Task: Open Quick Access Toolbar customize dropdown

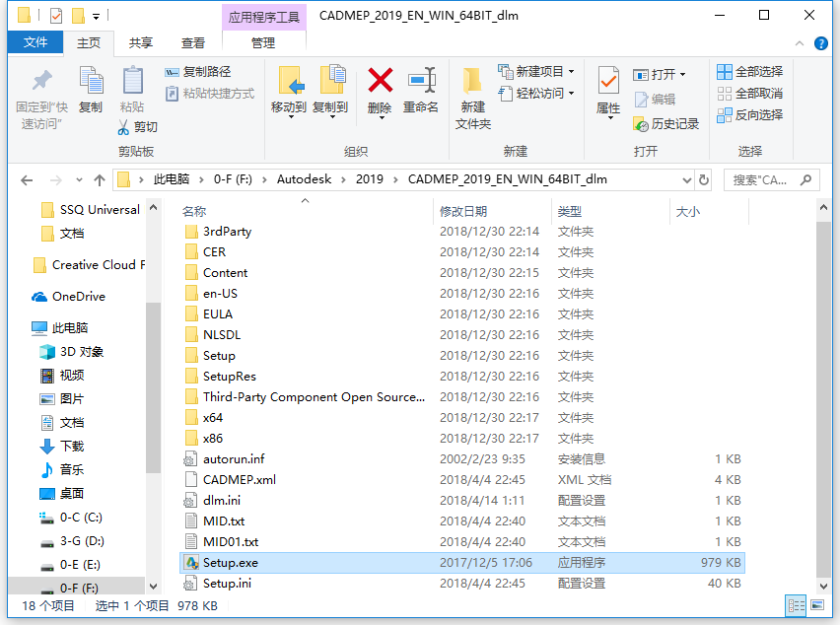Action: tap(96, 17)
